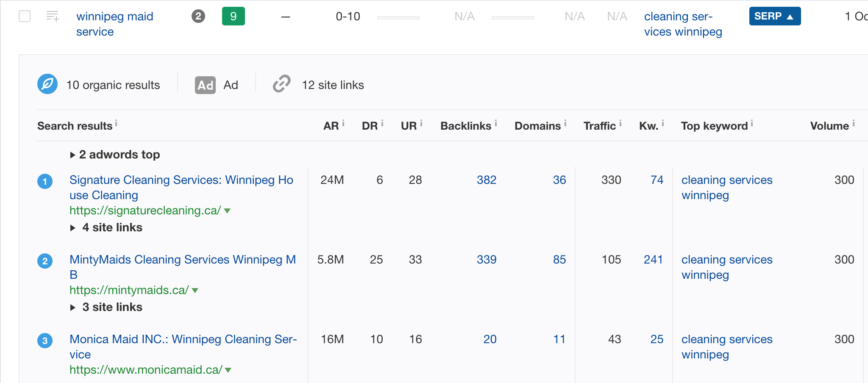Click position badge 3 for Monica Maid
This screenshot has height=383, width=868.
pyautogui.click(x=45, y=341)
